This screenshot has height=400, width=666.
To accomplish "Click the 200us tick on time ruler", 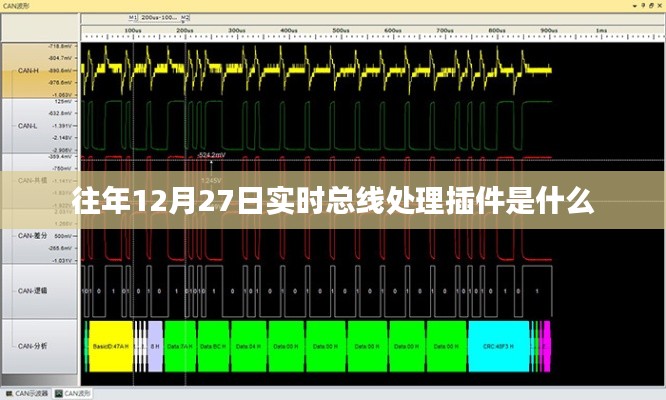I will point(185,31).
